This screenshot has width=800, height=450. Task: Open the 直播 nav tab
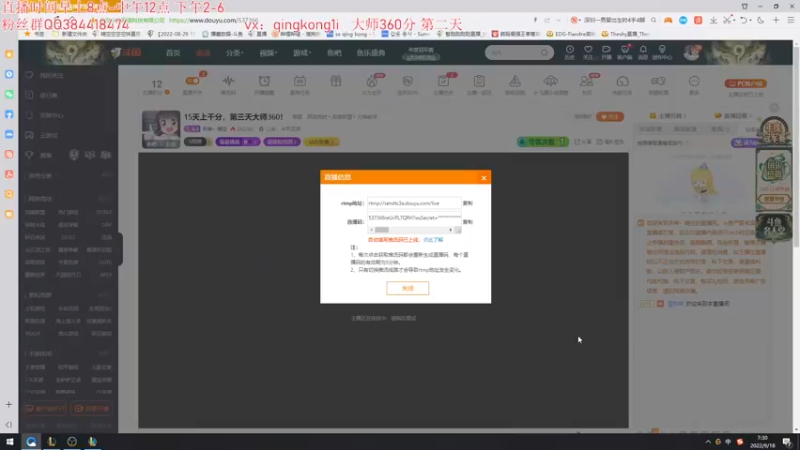[x=203, y=53]
